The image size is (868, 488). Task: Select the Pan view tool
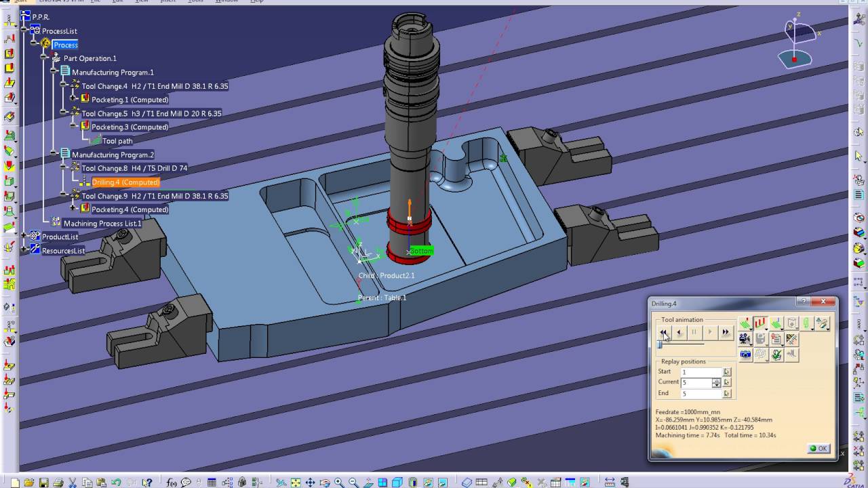[310, 483]
